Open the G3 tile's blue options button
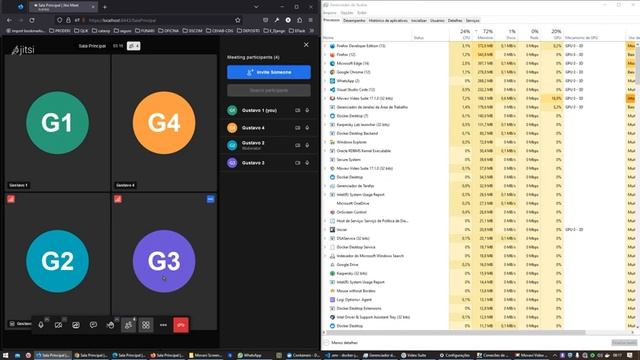The width and height of the screenshot is (640, 360). 211,199
